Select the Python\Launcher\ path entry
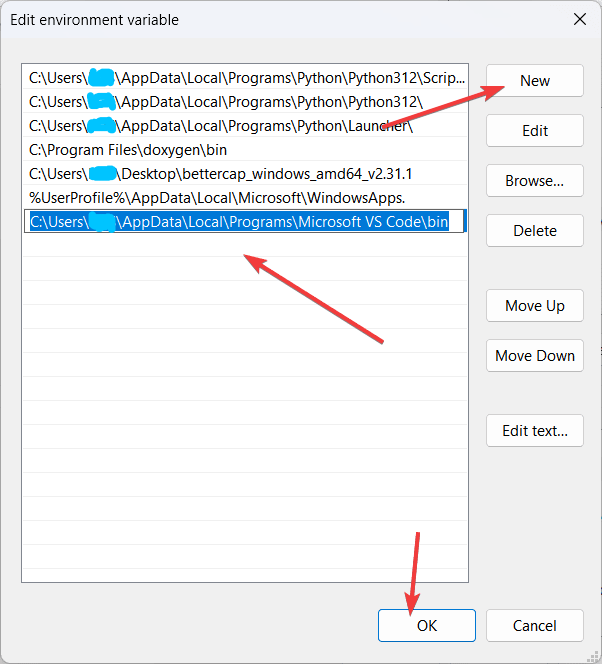 click(245, 126)
